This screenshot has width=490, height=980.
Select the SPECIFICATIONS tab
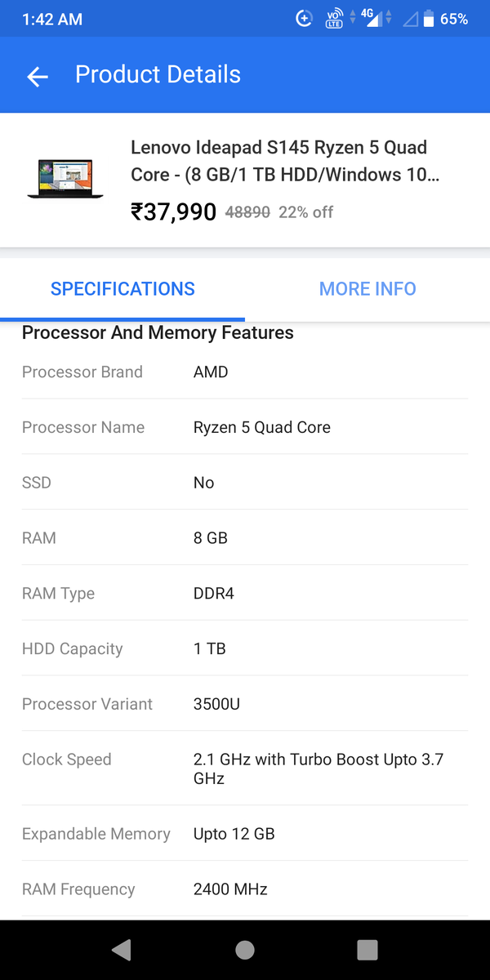(x=122, y=289)
